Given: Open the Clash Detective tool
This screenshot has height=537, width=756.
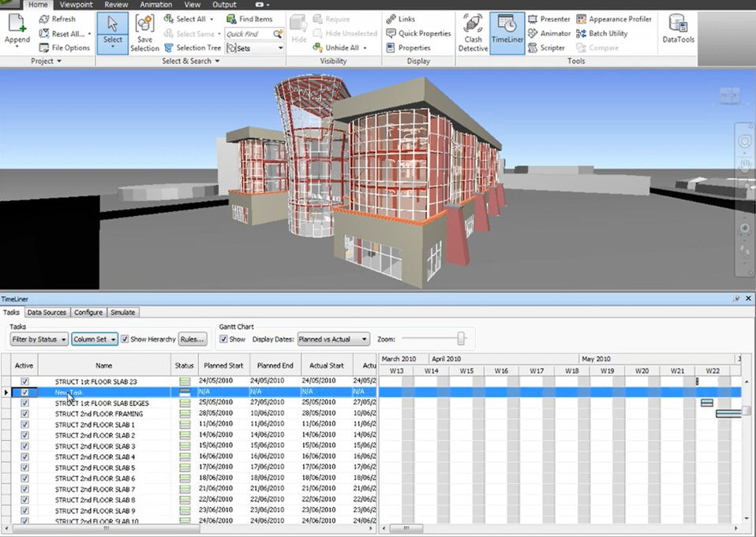Looking at the screenshot, I should pos(473,33).
